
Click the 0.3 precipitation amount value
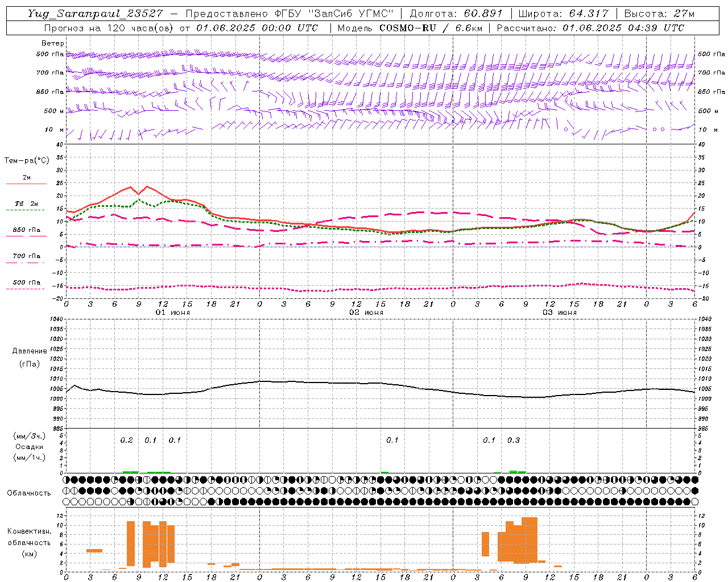(x=514, y=440)
